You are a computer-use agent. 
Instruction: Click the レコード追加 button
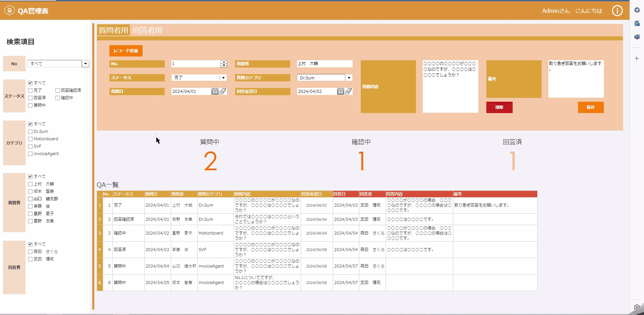coord(126,51)
